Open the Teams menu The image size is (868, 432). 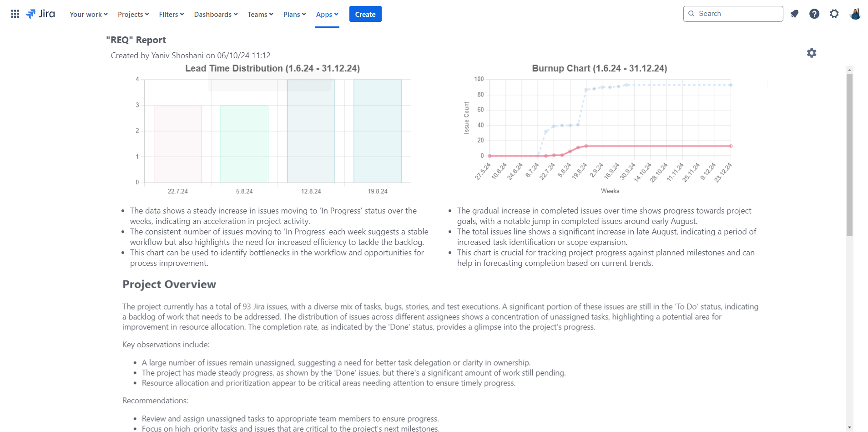260,15
